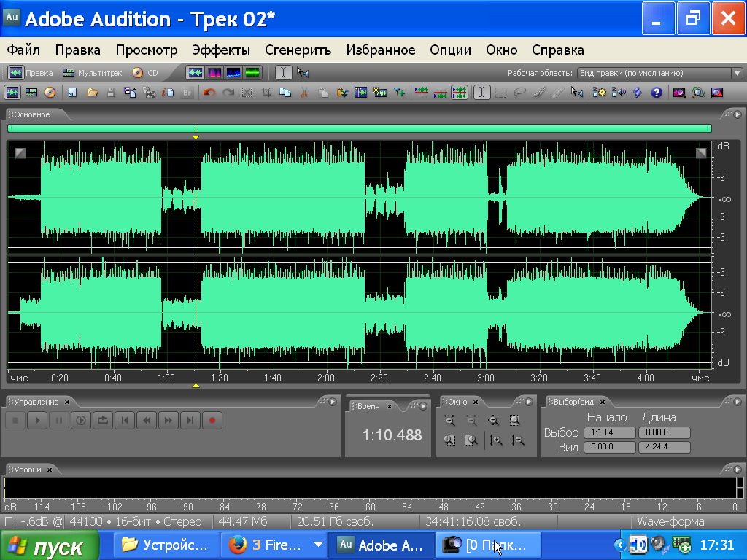The image size is (747, 560).
Task: Click the green range bar above the waveform
Action: pyautogui.click(x=360, y=128)
